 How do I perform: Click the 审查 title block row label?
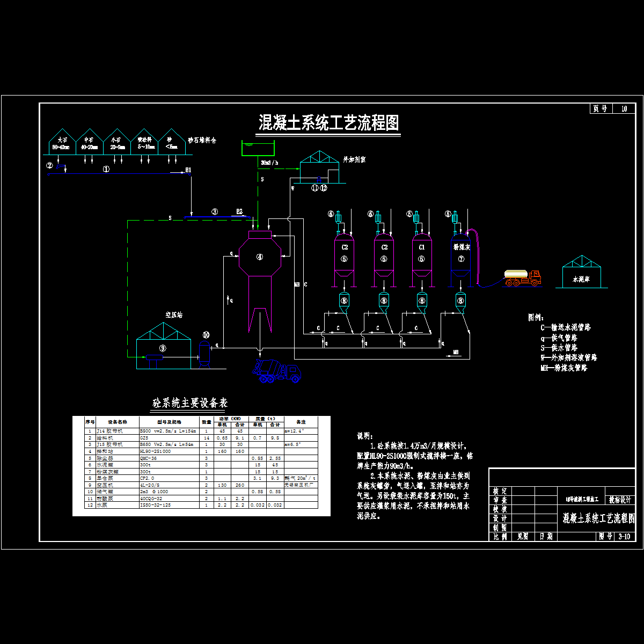(x=500, y=500)
